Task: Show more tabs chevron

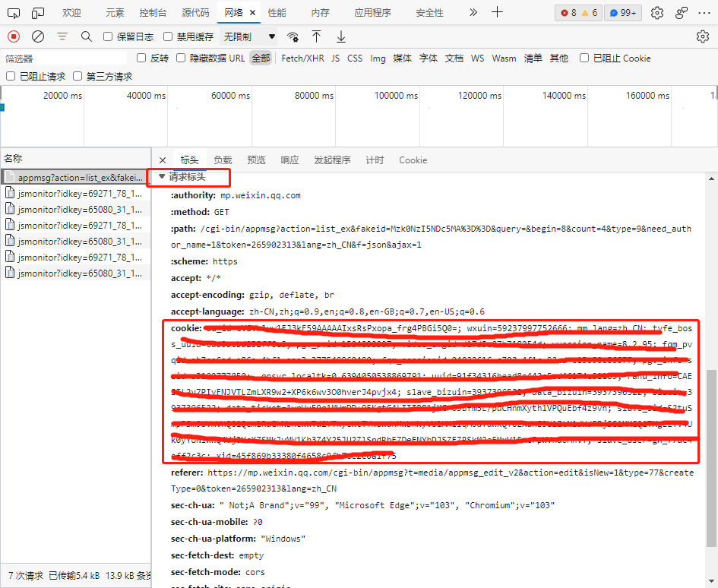Action: tap(473, 12)
